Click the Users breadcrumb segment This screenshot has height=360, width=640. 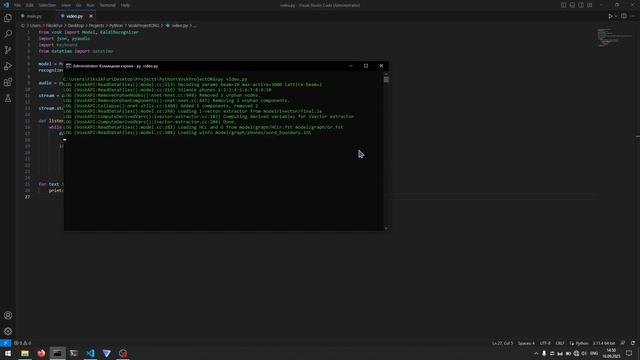pyautogui.click(x=36, y=25)
